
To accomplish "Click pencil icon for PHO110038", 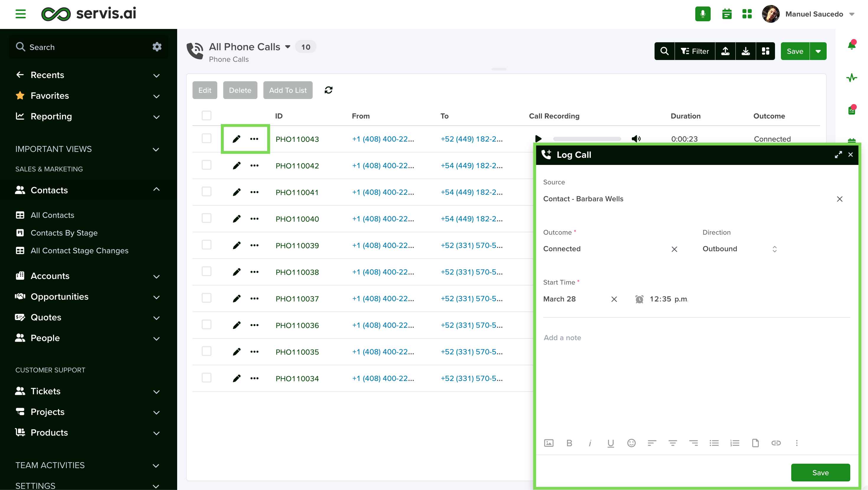I will pyautogui.click(x=236, y=272).
